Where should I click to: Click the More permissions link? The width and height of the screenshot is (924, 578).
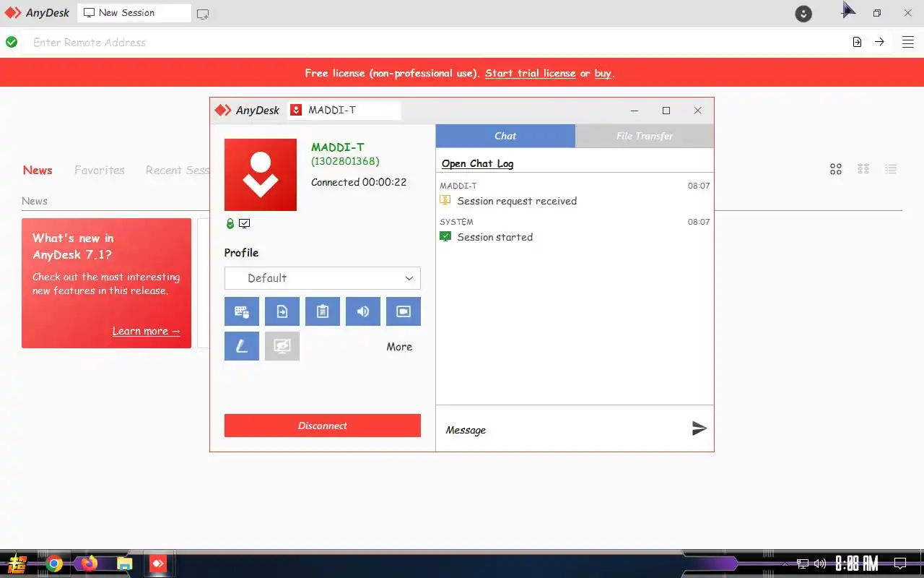pyautogui.click(x=399, y=347)
